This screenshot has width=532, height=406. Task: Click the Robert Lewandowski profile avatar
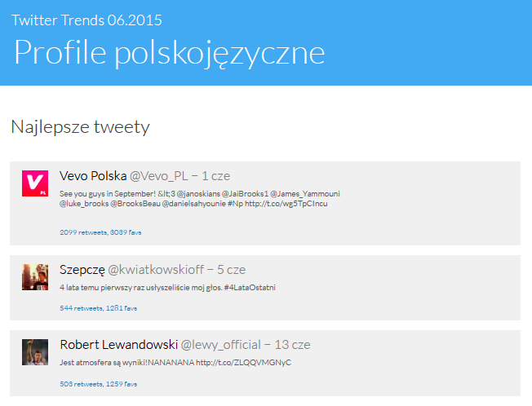[35, 351]
